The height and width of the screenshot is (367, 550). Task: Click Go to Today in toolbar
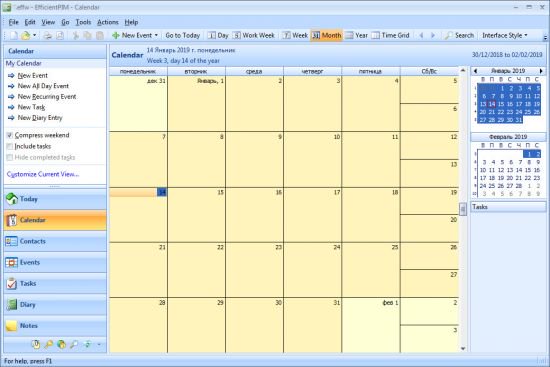[x=182, y=35]
